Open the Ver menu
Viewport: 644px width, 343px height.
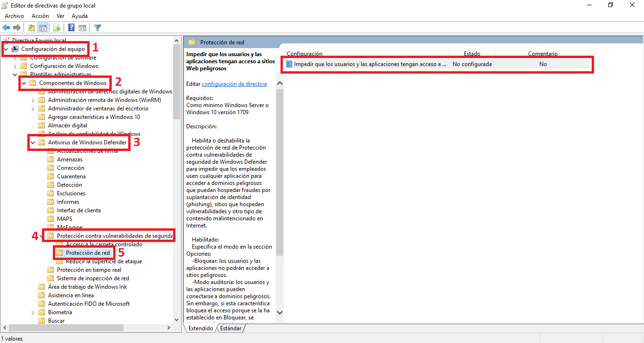[60, 16]
